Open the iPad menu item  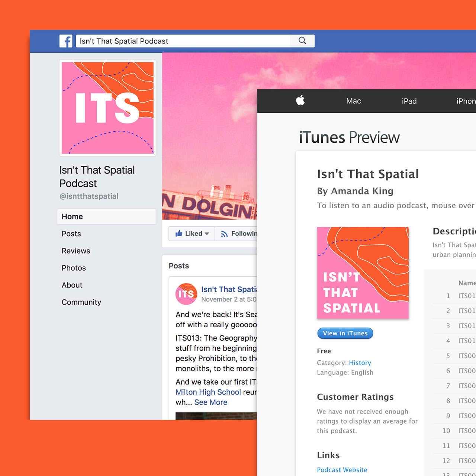click(409, 101)
